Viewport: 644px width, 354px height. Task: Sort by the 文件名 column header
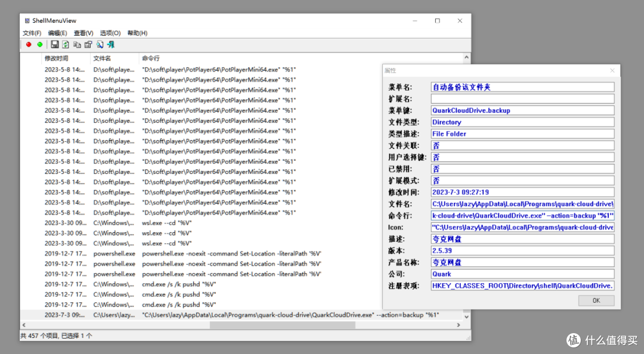pyautogui.click(x=114, y=58)
